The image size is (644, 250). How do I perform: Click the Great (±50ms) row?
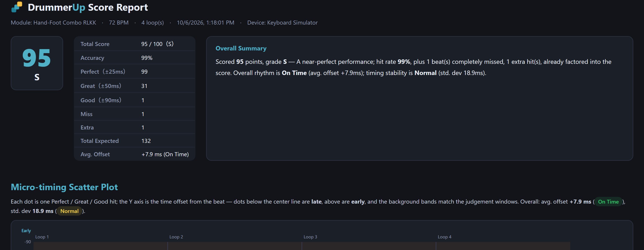point(134,86)
